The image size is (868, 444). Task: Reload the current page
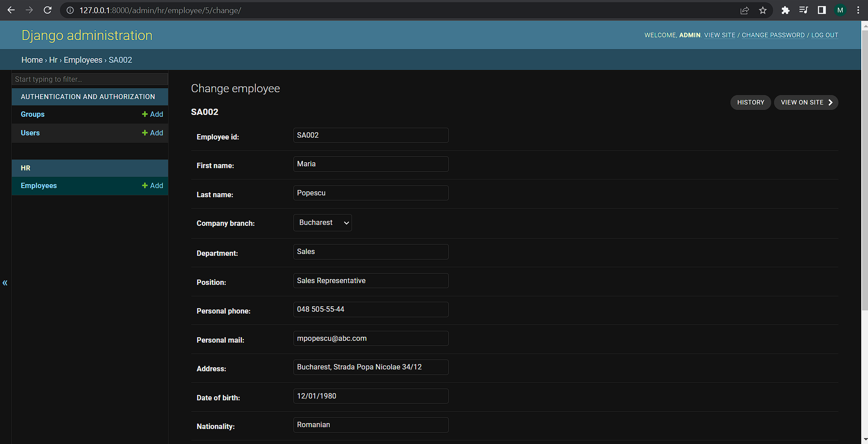[48, 10]
